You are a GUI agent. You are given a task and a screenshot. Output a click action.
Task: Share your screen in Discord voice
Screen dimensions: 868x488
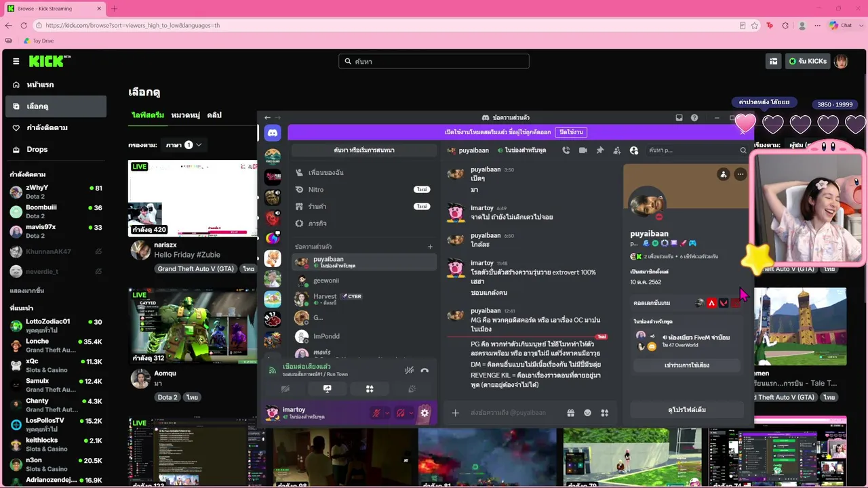[328, 389]
